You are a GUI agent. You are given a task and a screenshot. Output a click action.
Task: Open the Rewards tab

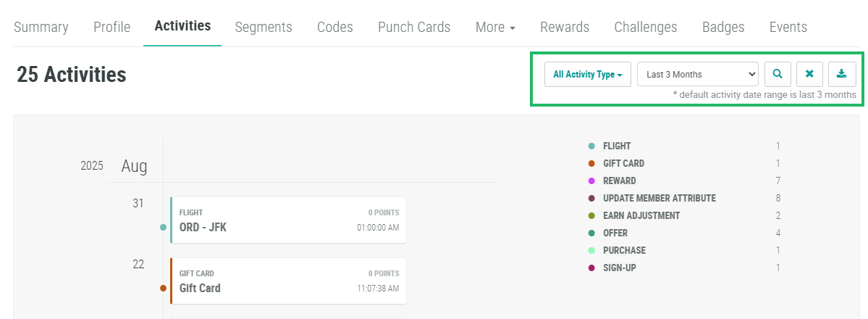coord(565,28)
